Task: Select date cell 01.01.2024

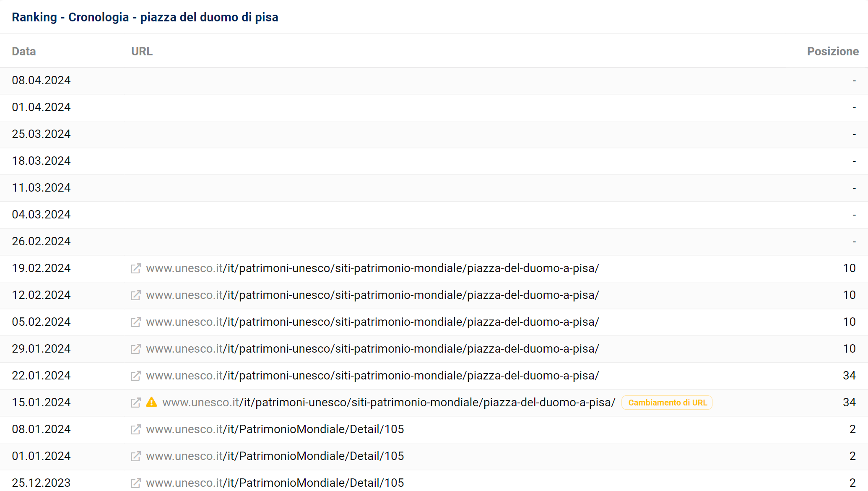Action: coord(41,456)
